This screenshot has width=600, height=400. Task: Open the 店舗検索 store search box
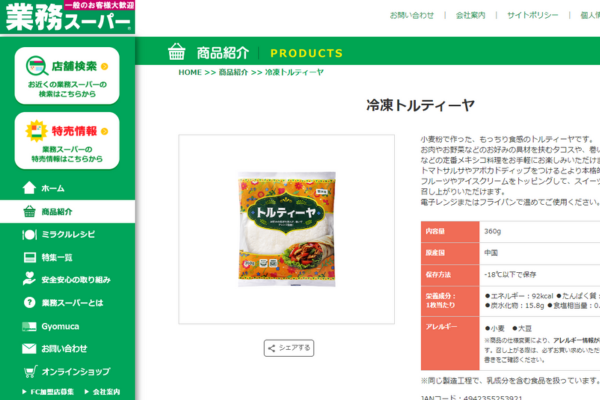pyautogui.click(x=67, y=76)
